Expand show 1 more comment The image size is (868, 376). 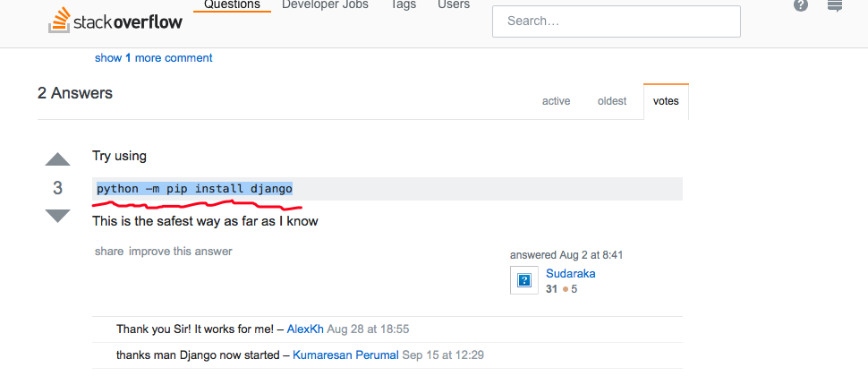(154, 58)
